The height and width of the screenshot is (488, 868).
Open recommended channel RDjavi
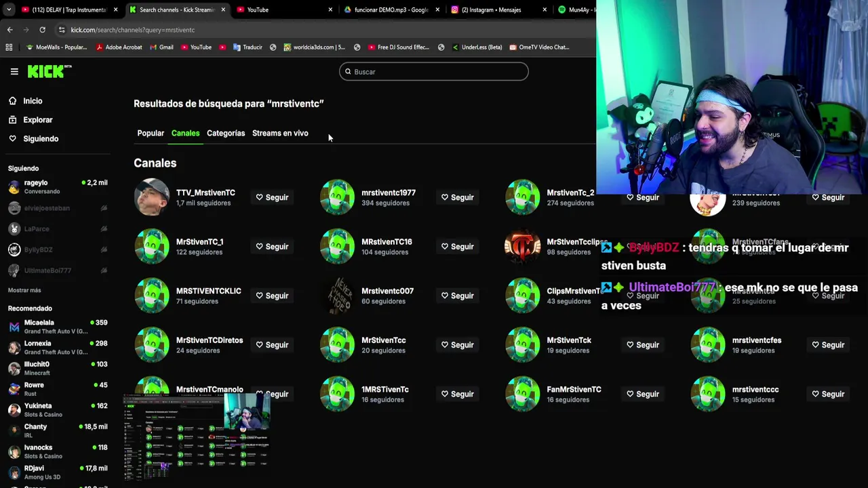58,472
